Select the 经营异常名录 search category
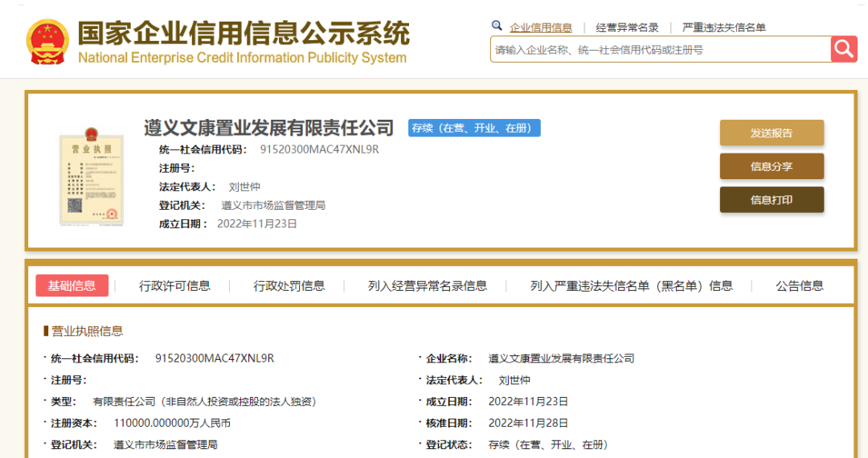This screenshot has width=868, height=458. 627,27
